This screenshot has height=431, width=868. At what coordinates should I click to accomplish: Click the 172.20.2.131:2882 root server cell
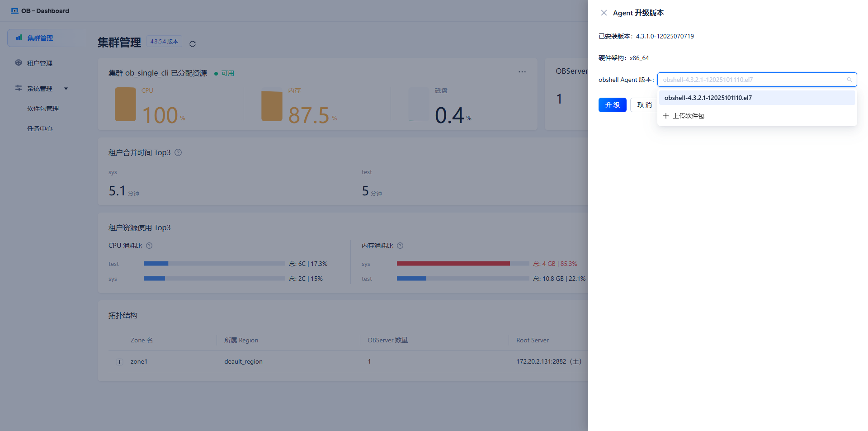[549, 361]
